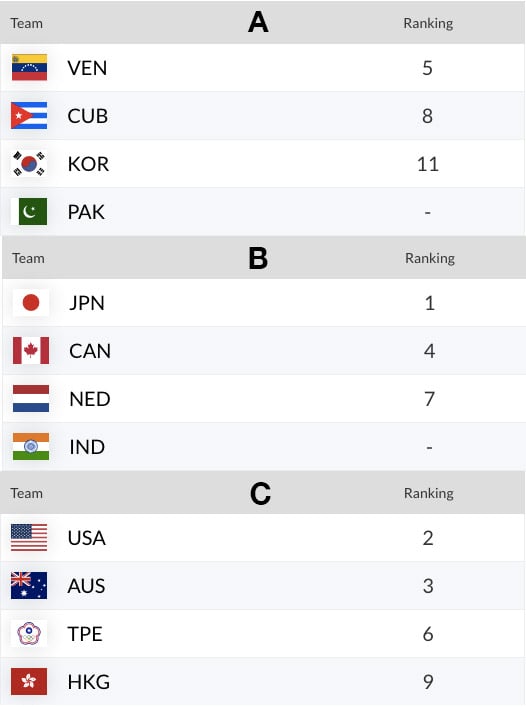This screenshot has width=526, height=707.
Task: Click the Hong Kong flag icon
Action: point(29,681)
